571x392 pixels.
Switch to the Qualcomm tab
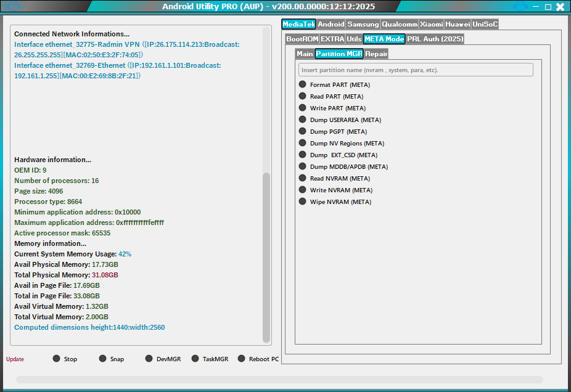coord(399,24)
